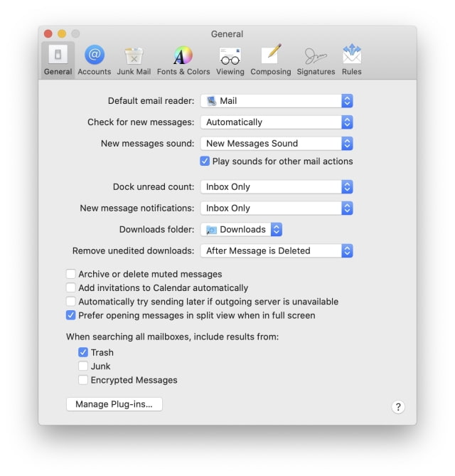This screenshot has width=455, height=476.
Task: Enable Archive or delete muted messages
Action: click(71, 274)
